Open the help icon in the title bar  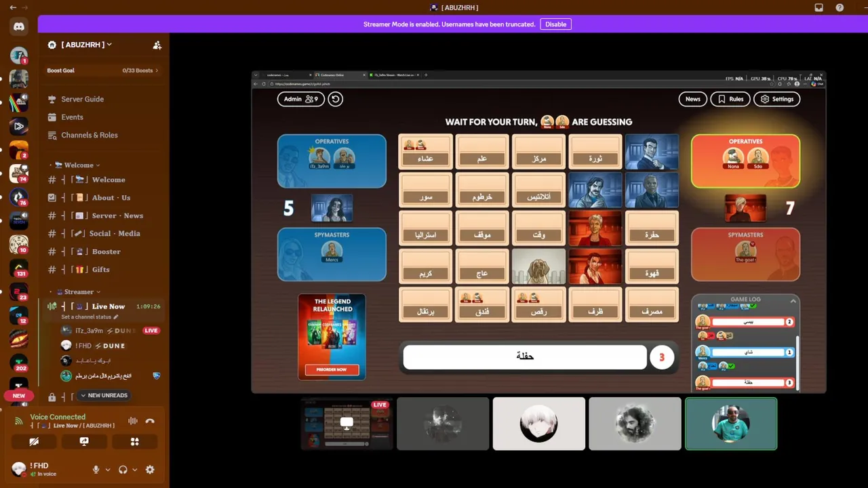pyautogui.click(x=840, y=7)
